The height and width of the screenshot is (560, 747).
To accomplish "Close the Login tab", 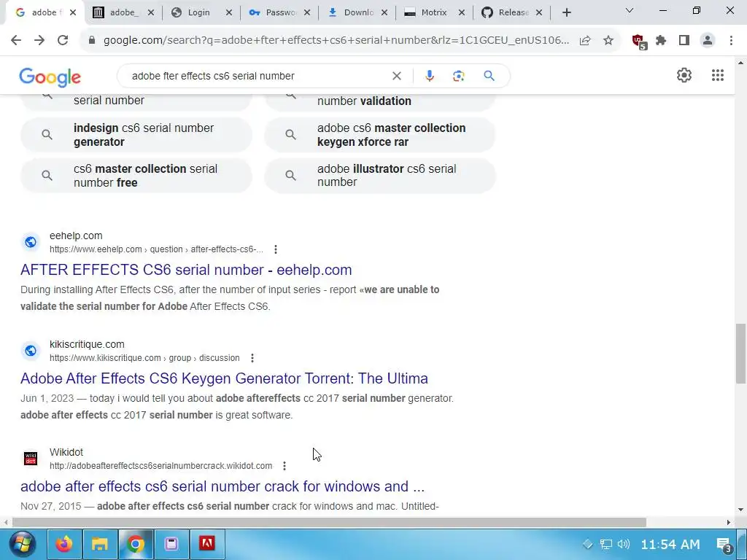I will 228,13.
